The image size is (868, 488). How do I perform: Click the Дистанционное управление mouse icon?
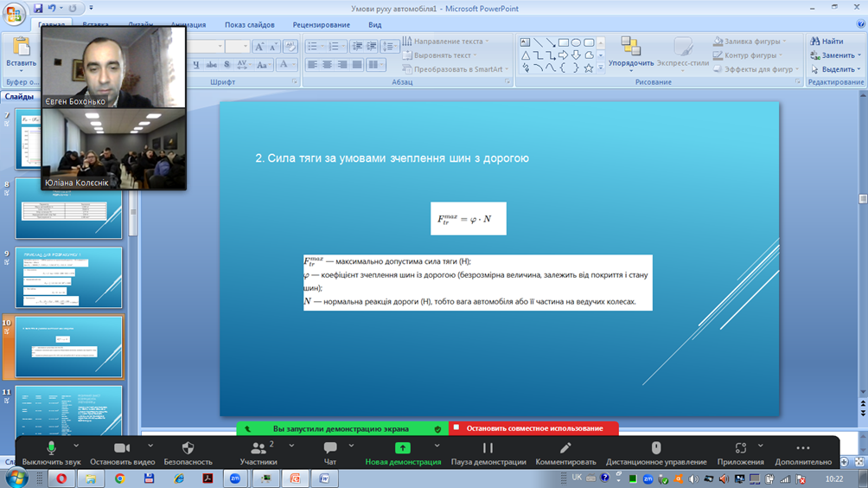pos(655,449)
